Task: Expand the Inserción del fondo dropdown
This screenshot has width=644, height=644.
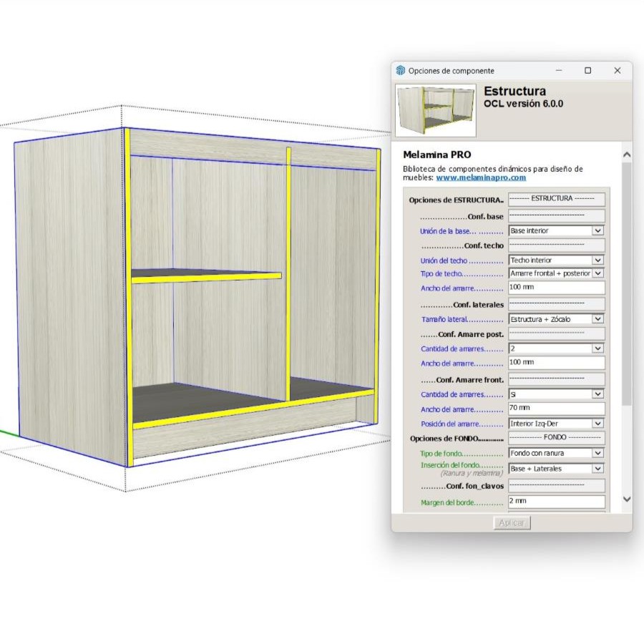Action: point(556,469)
